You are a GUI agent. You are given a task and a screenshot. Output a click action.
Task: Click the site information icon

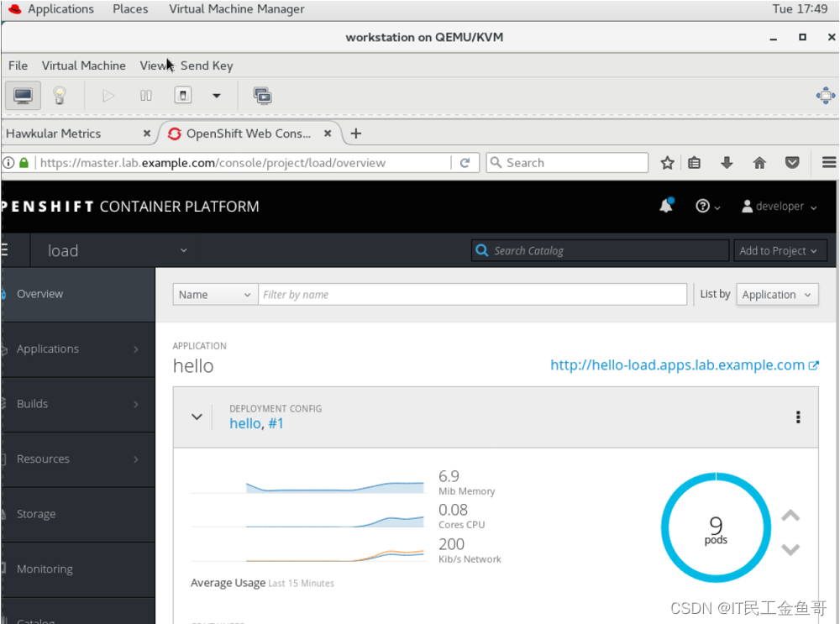[8, 162]
